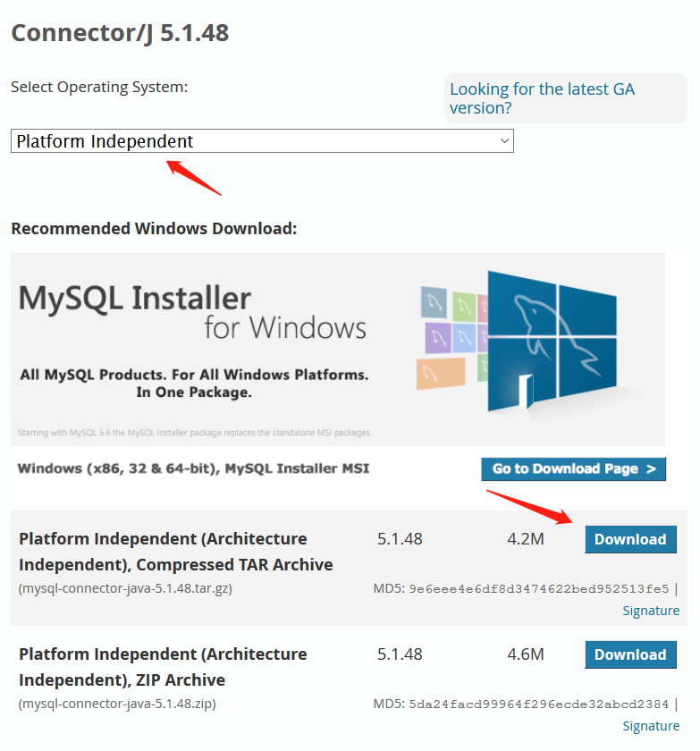This screenshot has width=700, height=751.
Task: Click the MD5 hash starting with 9e6eee4e
Action: click(539, 588)
